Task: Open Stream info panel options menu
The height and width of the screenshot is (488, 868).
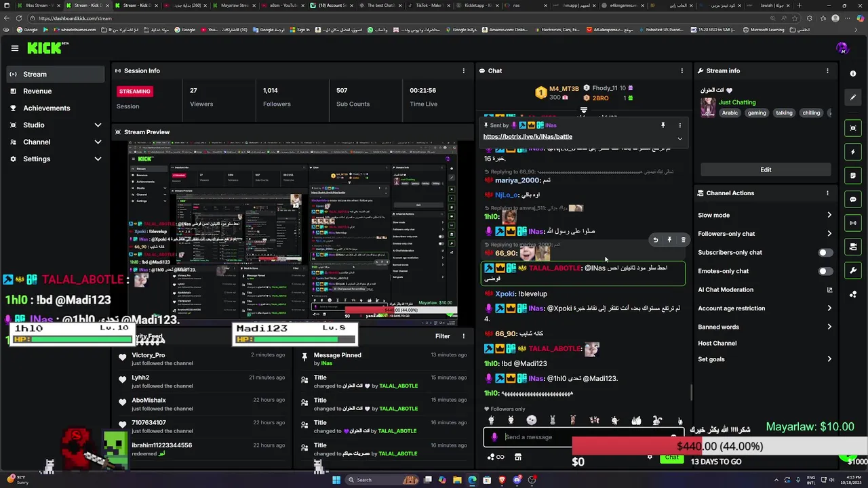Action: click(x=827, y=70)
